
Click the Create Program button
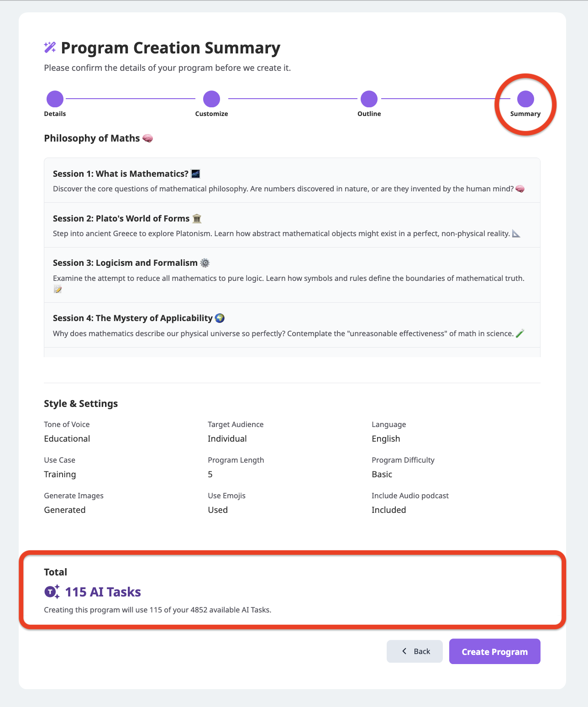495,651
